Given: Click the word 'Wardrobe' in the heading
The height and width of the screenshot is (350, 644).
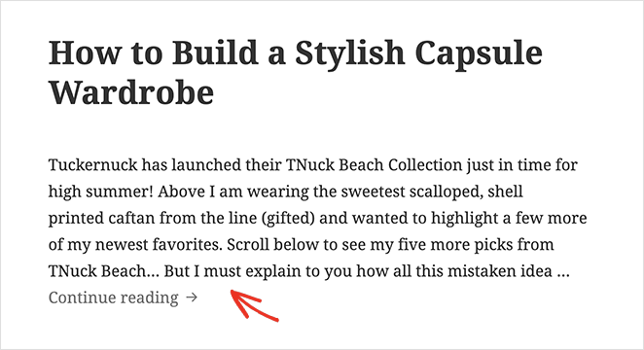Looking at the screenshot, I should 131,92.
